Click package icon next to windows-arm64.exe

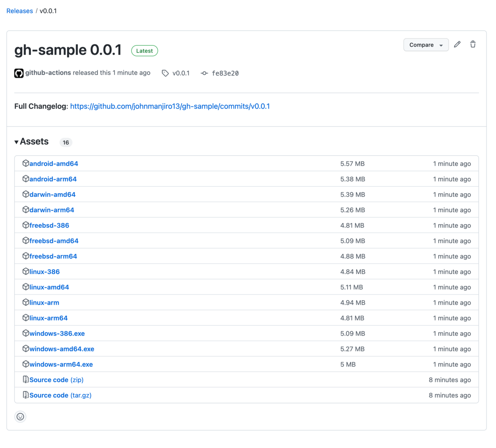[x=26, y=364]
